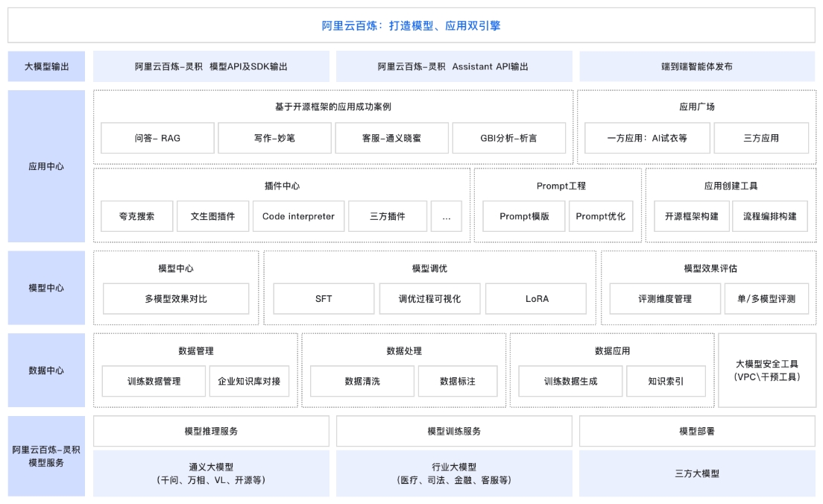Expand the ... box in 插件中心
The image size is (823, 504).
click(446, 216)
